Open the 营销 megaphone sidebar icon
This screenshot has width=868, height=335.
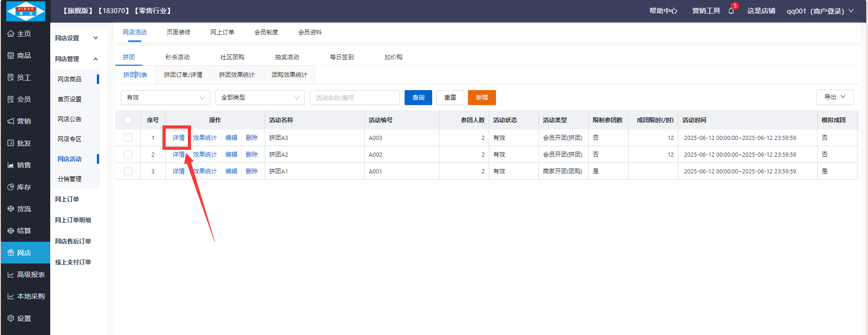pos(11,121)
